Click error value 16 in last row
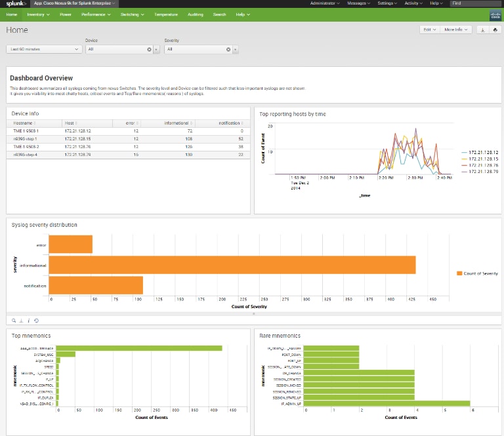The width and height of the screenshot is (504, 436). [136, 155]
